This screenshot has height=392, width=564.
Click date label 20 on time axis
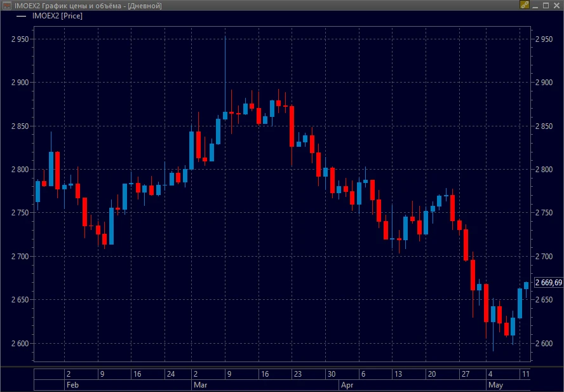click(432, 374)
